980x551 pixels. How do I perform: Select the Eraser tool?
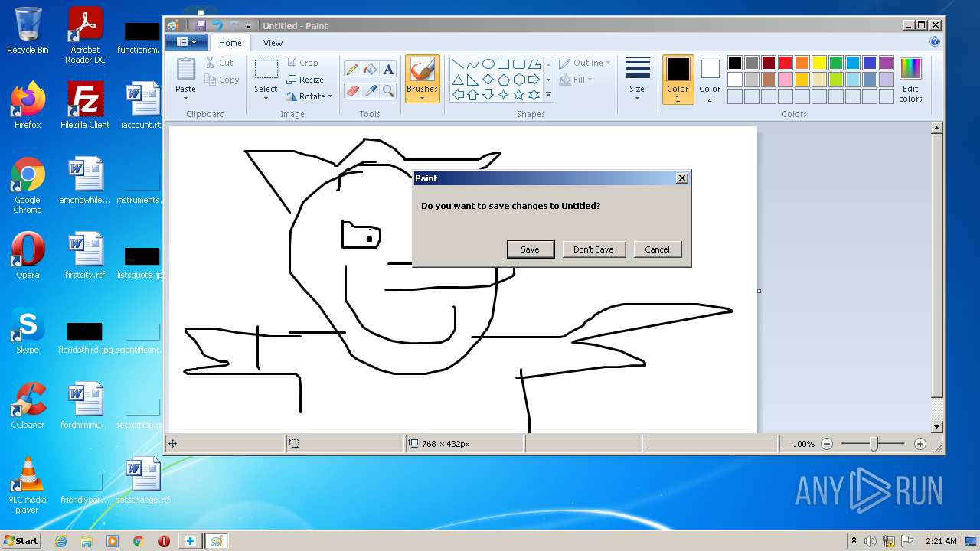point(352,91)
